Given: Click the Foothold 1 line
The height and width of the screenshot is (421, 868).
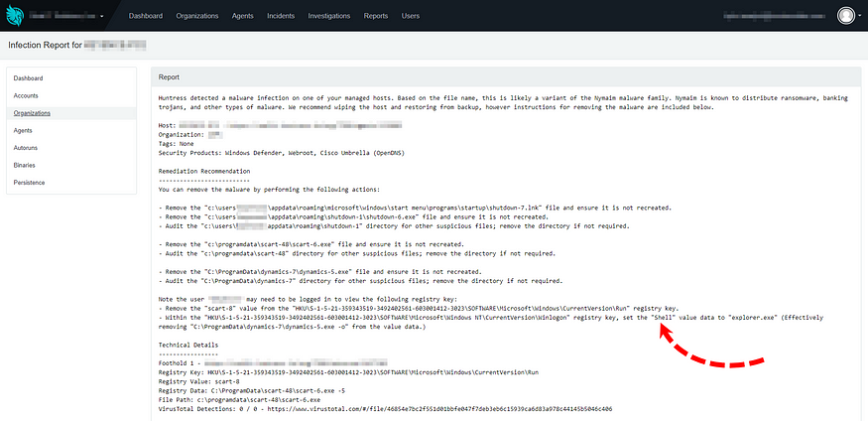Looking at the screenshot, I should [273, 363].
